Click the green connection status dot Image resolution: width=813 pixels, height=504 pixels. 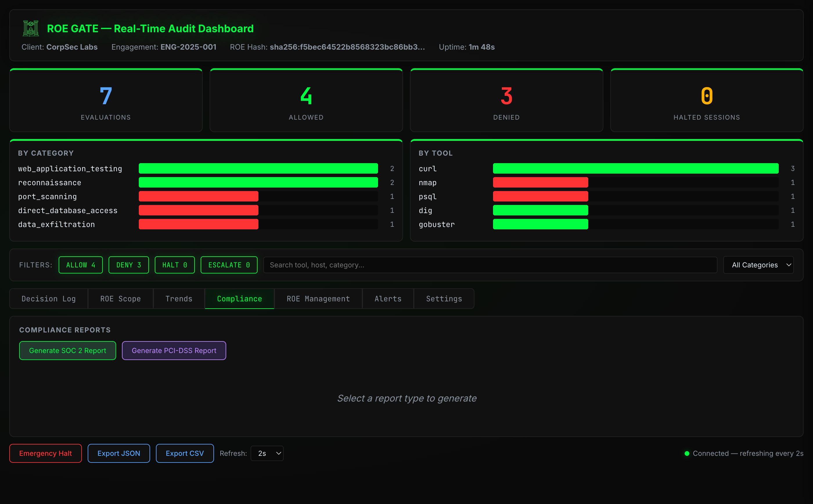[687, 453]
